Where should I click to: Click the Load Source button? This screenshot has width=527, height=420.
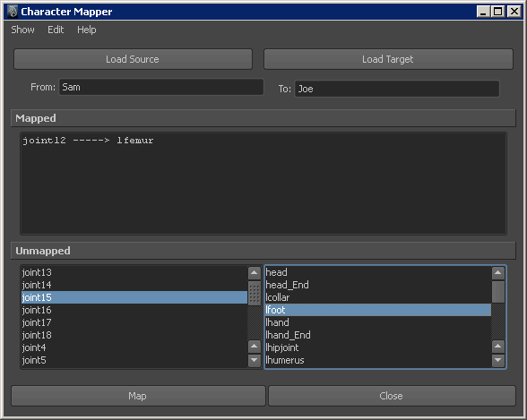133,59
